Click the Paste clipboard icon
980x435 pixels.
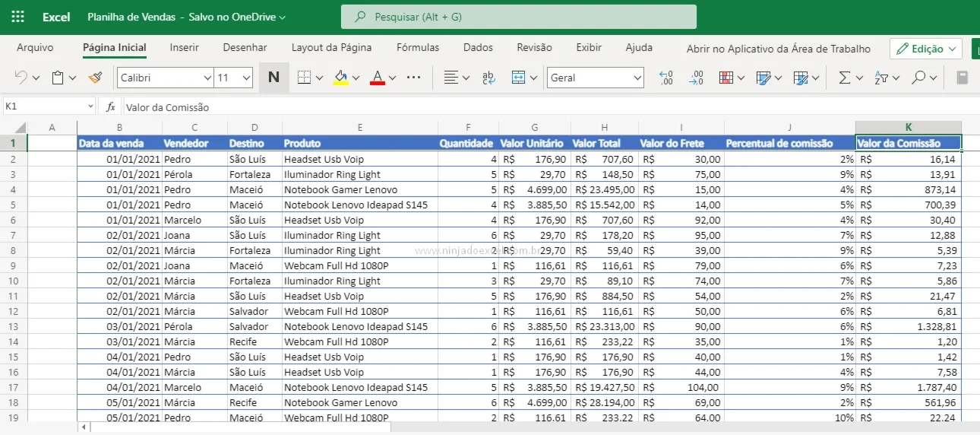58,78
